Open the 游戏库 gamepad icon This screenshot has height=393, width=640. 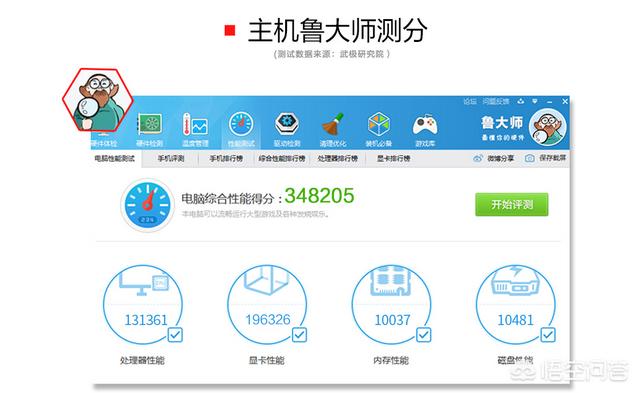tap(425, 125)
